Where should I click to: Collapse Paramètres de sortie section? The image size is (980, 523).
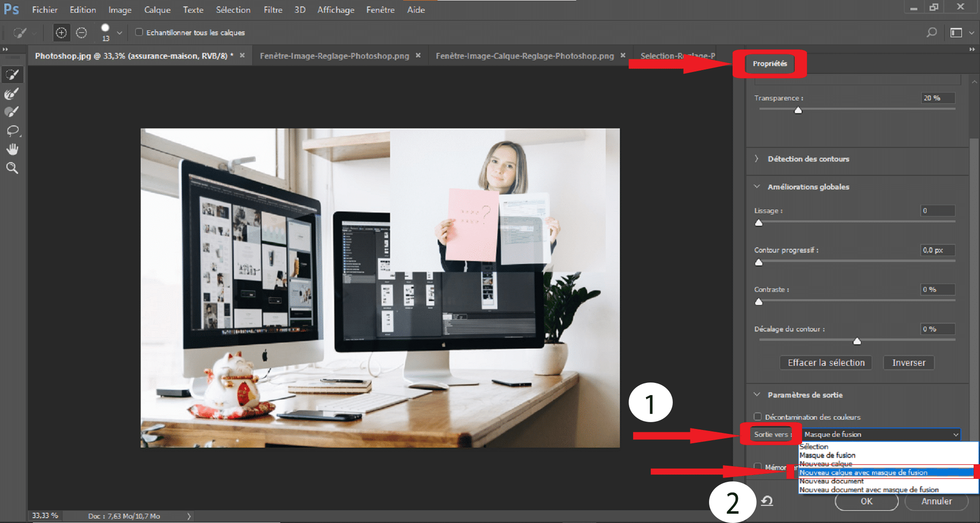coord(757,395)
